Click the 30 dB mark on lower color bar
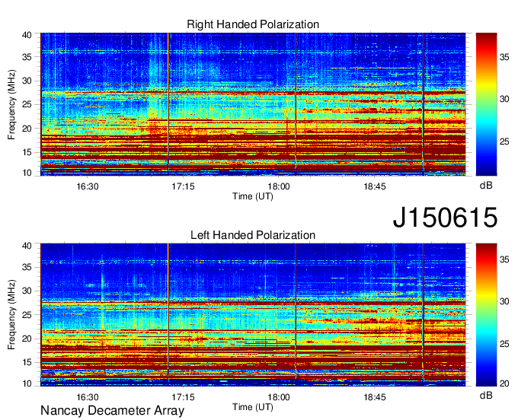This screenshot has height=420, width=518. coord(504,301)
